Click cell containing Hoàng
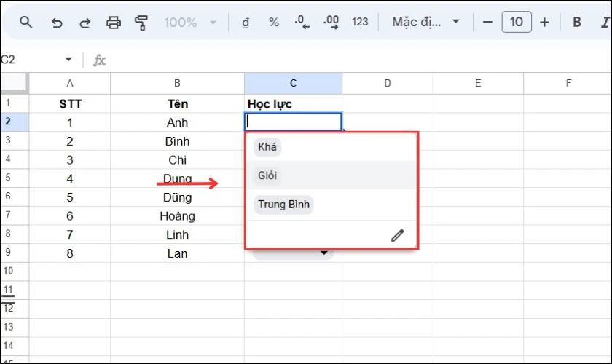The height and width of the screenshot is (364, 612). pos(177,216)
